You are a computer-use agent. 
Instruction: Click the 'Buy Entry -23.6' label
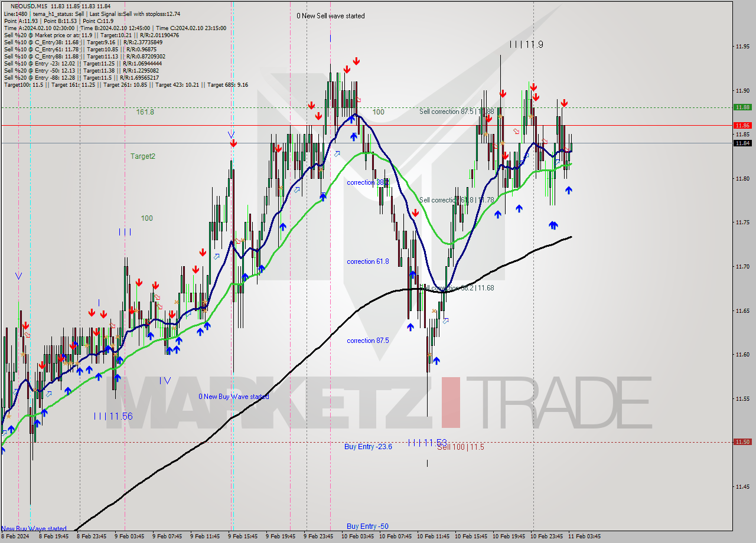368,447
